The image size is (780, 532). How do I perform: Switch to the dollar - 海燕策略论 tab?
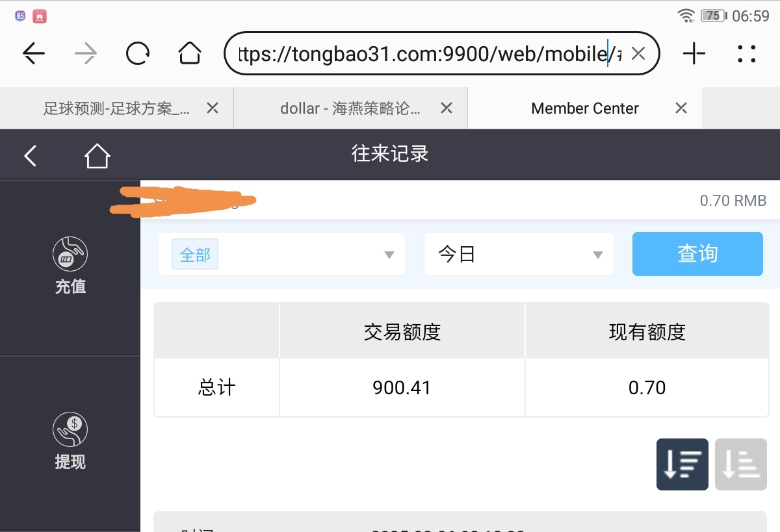click(x=350, y=108)
